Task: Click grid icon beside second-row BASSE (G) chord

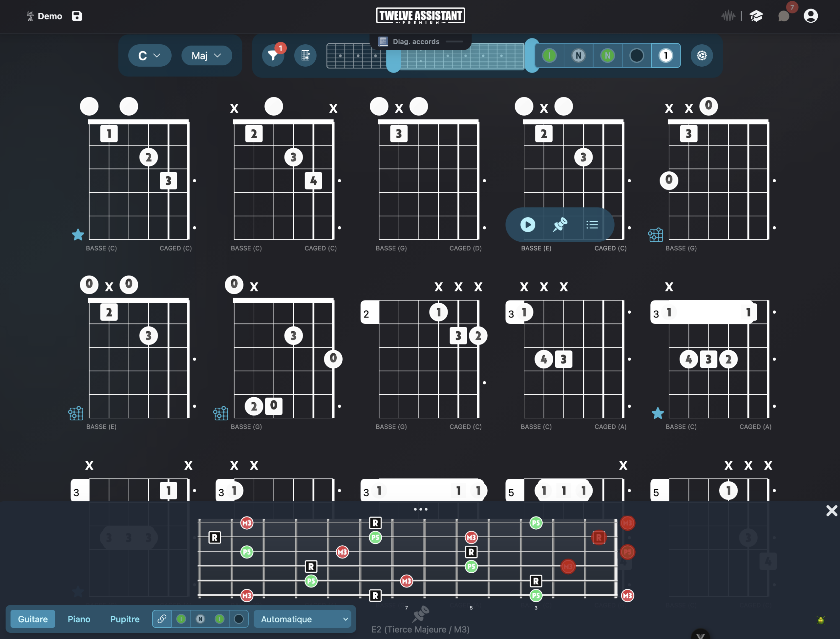Action: pos(220,413)
